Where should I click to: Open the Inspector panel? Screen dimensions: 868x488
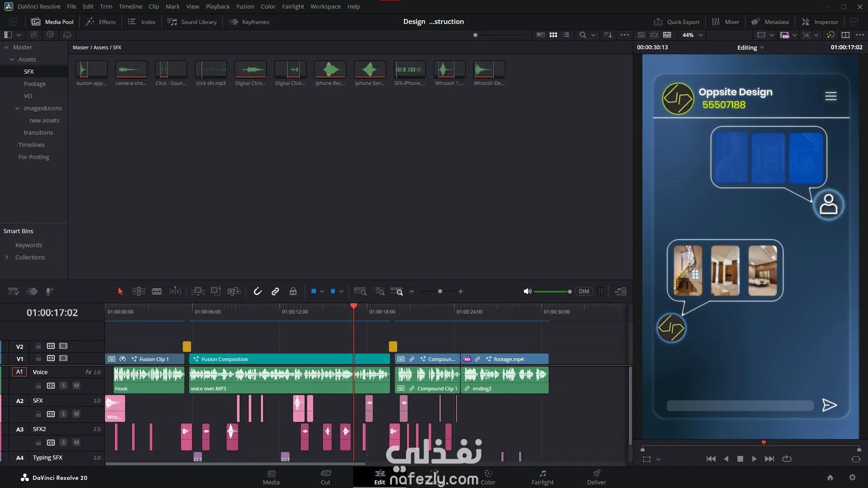click(820, 22)
